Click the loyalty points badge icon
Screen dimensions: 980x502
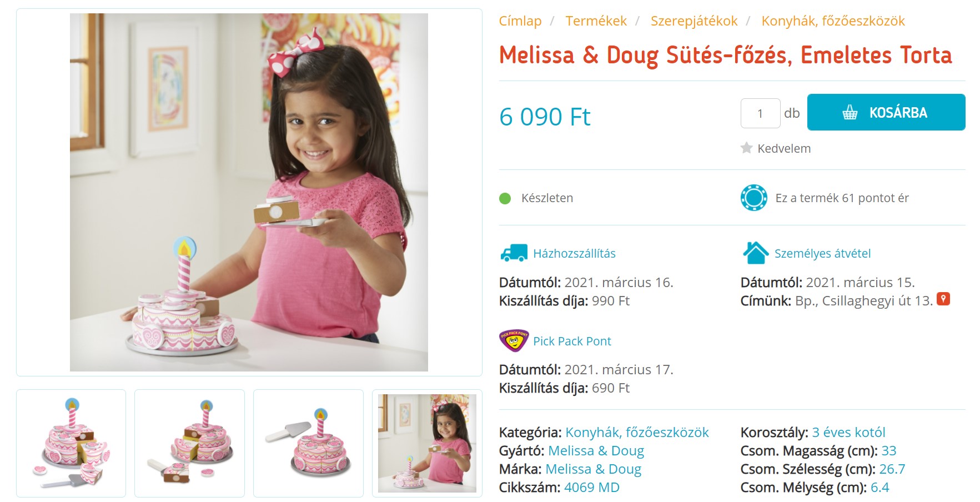753,198
